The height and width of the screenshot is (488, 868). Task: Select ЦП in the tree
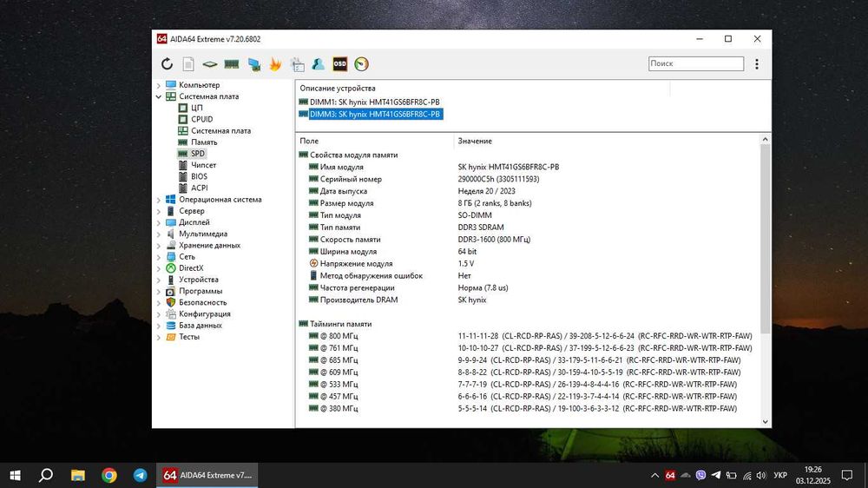pyautogui.click(x=196, y=108)
